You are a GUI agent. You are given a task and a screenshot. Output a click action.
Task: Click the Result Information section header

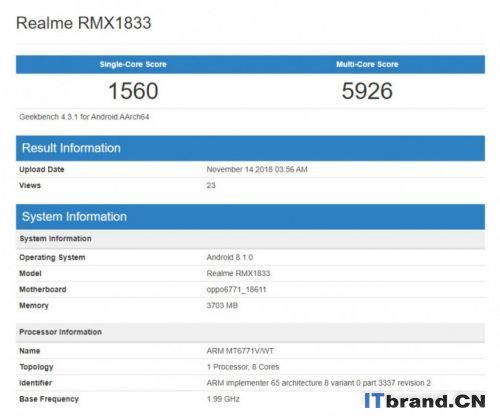pyautogui.click(x=250, y=148)
